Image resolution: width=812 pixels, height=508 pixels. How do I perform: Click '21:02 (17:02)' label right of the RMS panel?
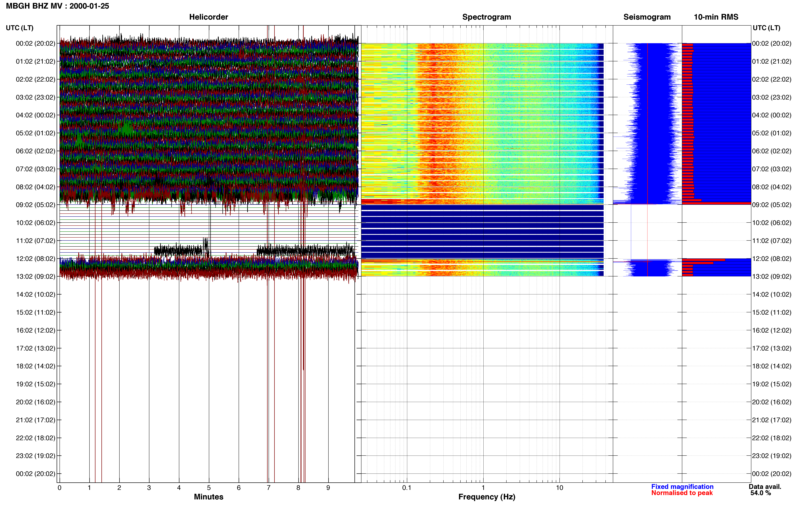point(772,420)
